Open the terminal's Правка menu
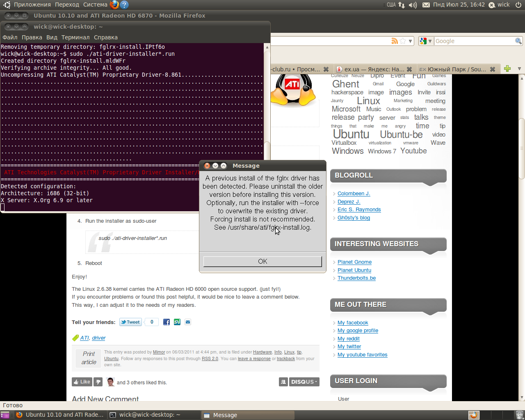The image size is (525, 420). (32, 37)
